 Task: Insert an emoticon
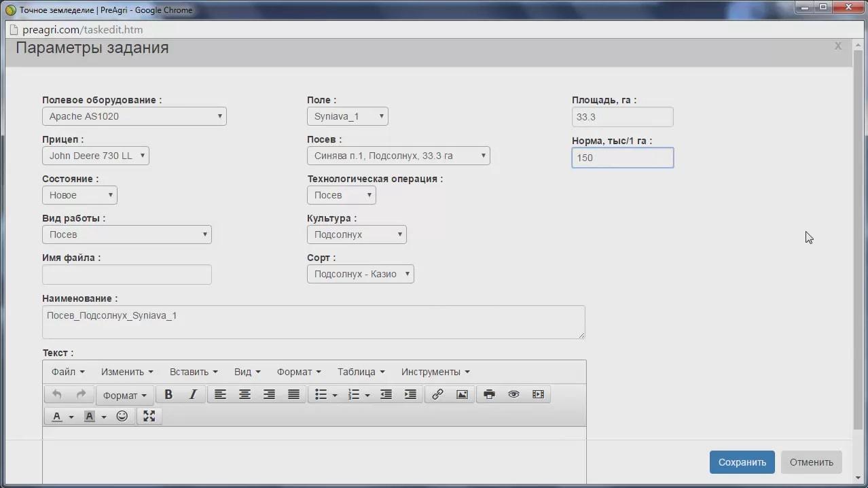(122, 417)
